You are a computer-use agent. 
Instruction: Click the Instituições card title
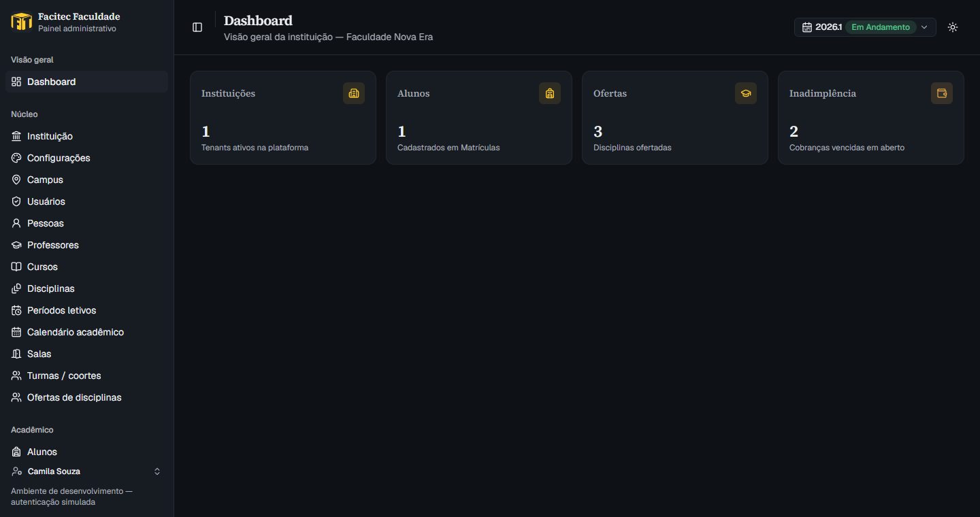point(228,93)
